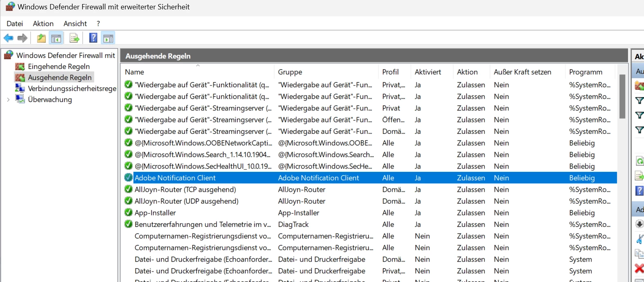Click the firewall icon next to Ausgehende Regeln
Image resolution: width=644 pixels, height=282 pixels.
[20, 78]
